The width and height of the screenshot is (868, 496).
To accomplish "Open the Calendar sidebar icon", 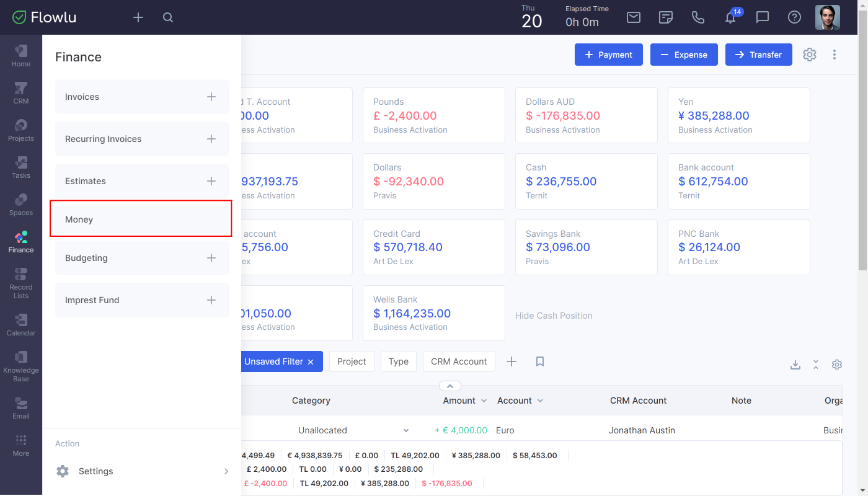I will click(21, 325).
